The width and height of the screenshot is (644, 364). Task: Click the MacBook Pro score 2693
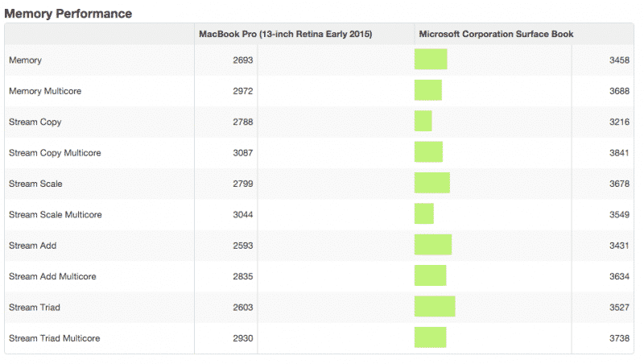point(243,60)
